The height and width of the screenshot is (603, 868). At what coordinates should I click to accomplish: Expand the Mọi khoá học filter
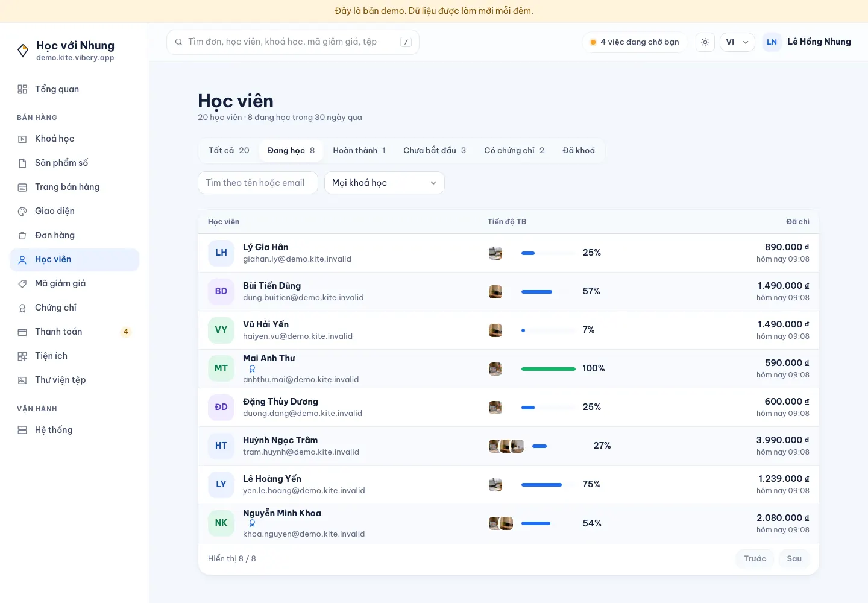point(384,183)
